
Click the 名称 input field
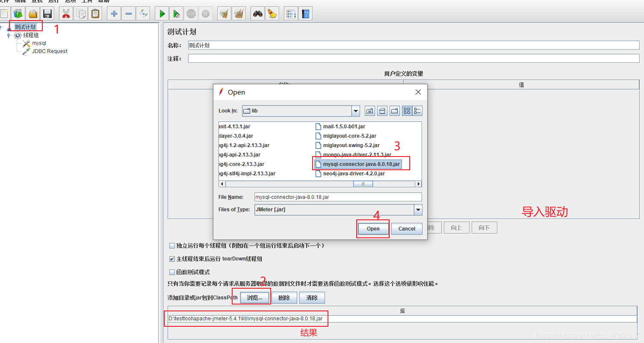pyautogui.click(x=414, y=45)
